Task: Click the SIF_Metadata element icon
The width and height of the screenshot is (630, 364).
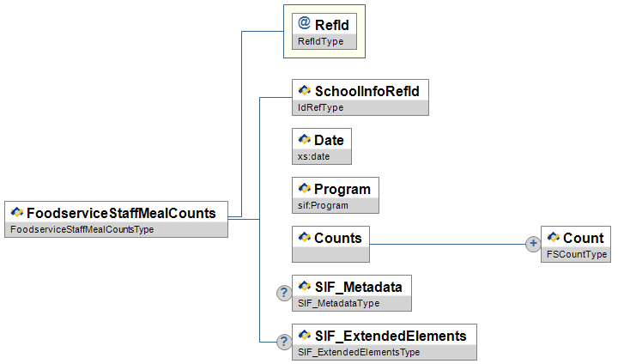Action: pyautogui.click(x=304, y=286)
